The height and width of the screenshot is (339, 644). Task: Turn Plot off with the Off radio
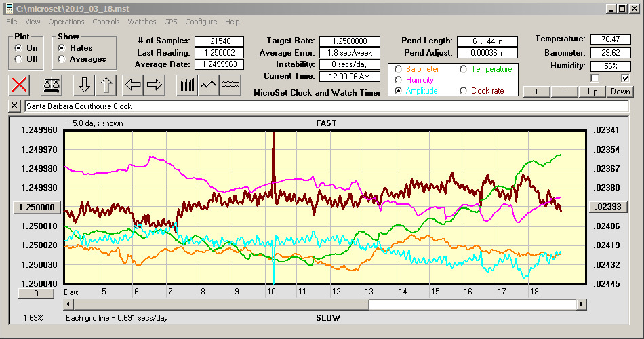coord(18,59)
